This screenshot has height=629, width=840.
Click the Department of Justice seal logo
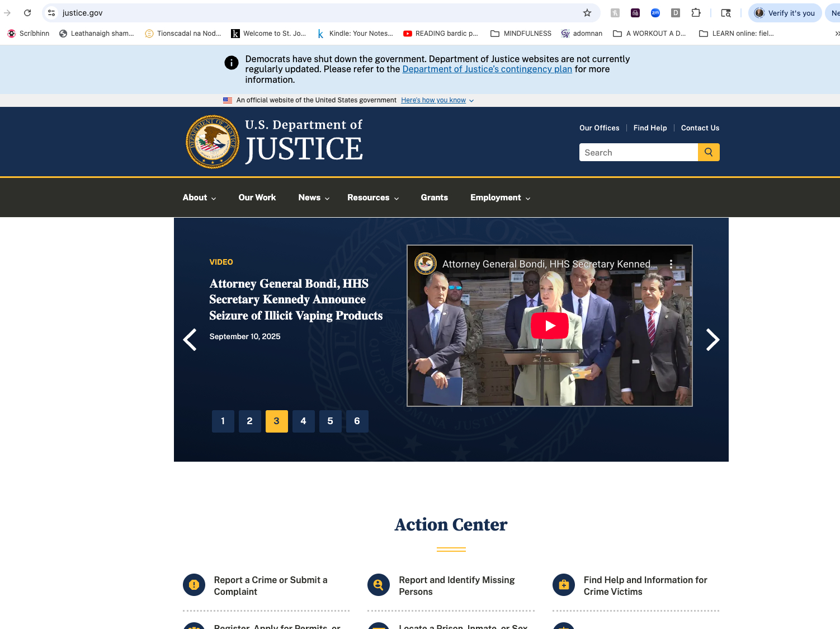pos(213,142)
